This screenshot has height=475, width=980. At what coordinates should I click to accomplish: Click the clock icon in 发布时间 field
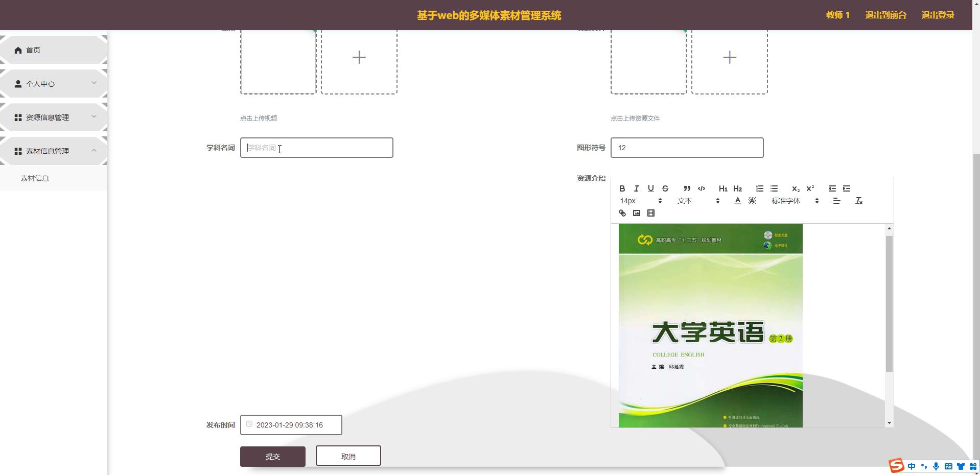click(x=249, y=424)
